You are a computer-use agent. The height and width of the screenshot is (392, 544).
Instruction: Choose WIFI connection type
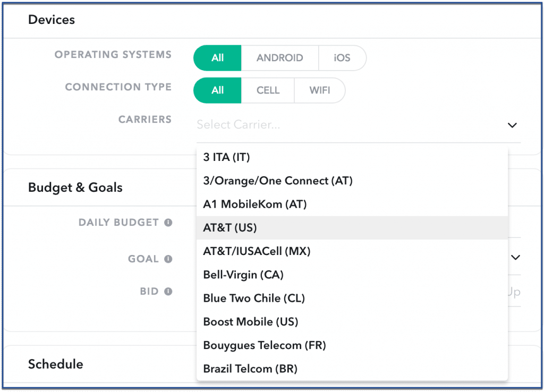click(x=319, y=90)
